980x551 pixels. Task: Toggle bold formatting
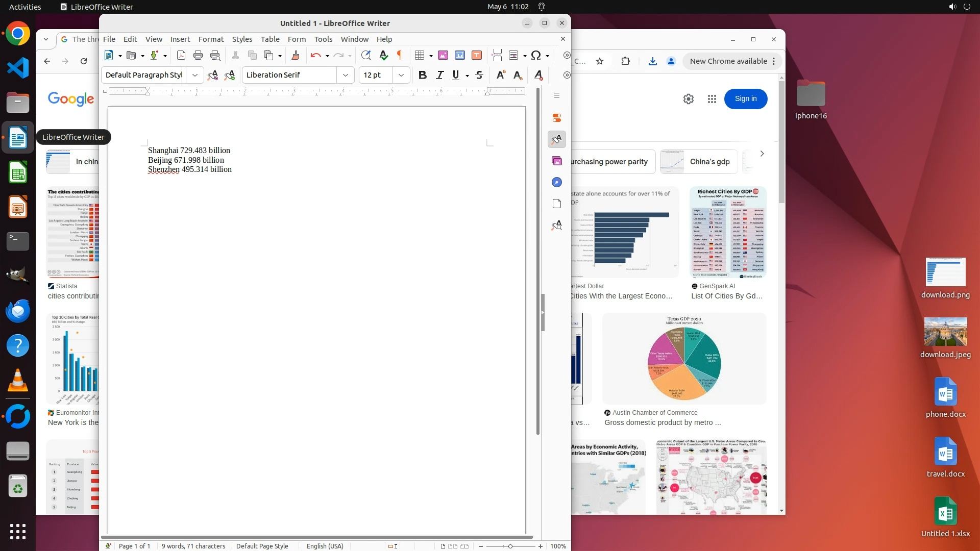(x=422, y=75)
